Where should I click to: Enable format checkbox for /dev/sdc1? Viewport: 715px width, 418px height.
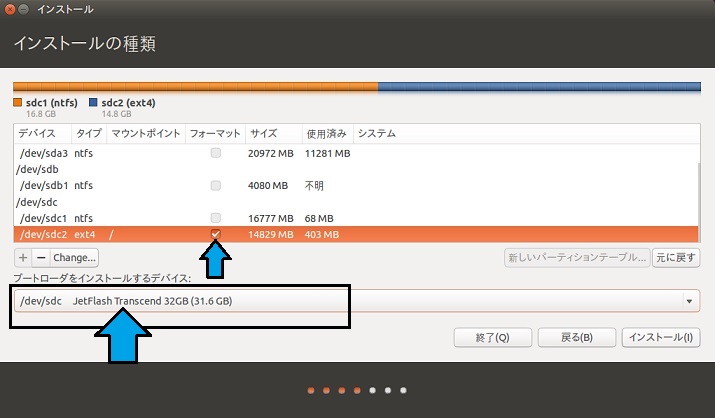[215, 218]
